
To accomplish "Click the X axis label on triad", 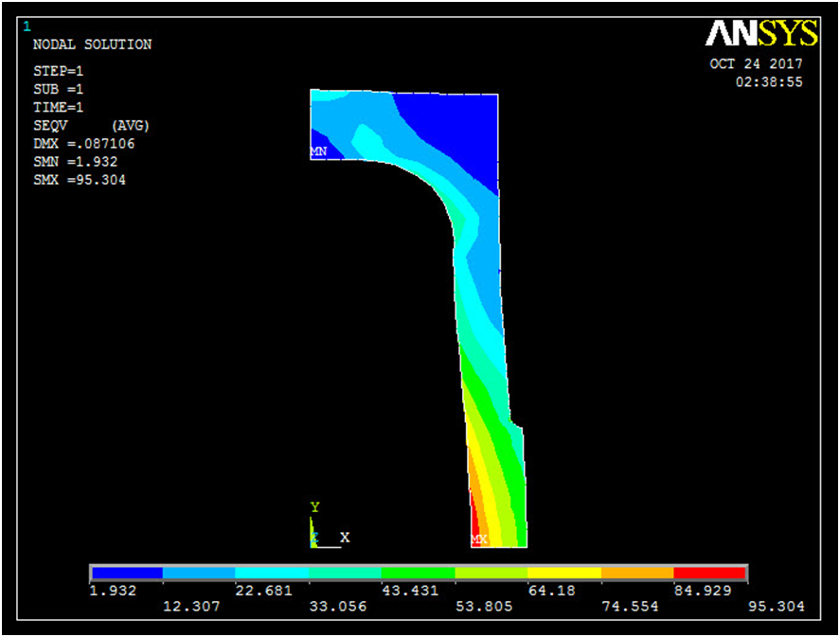I will [345, 537].
